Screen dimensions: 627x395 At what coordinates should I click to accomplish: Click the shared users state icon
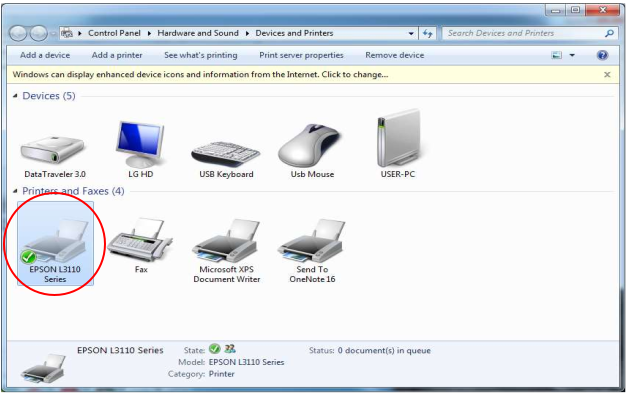[x=230, y=349]
